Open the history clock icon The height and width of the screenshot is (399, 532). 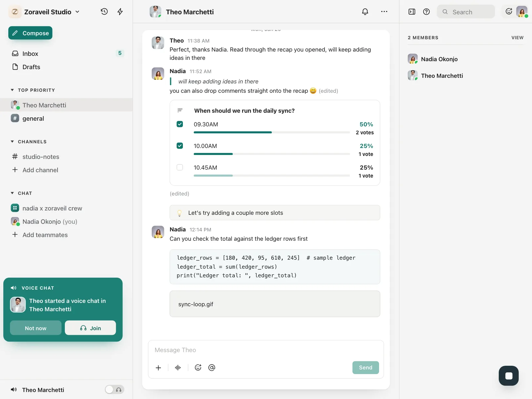[104, 12]
